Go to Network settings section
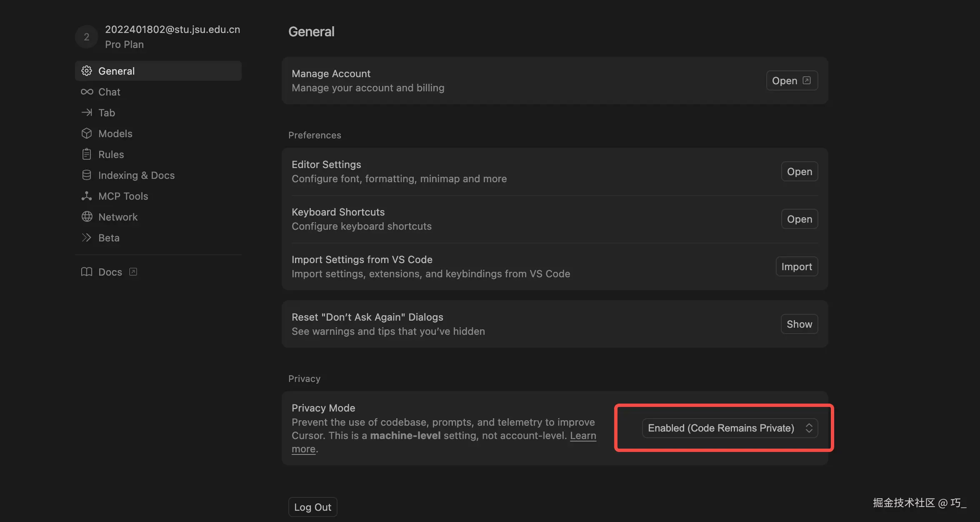 coord(118,217)
